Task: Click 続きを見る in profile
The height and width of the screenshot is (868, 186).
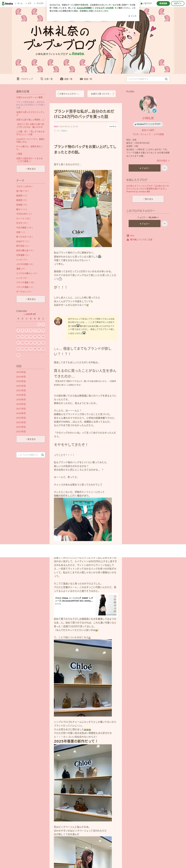Action: point(163,161)
